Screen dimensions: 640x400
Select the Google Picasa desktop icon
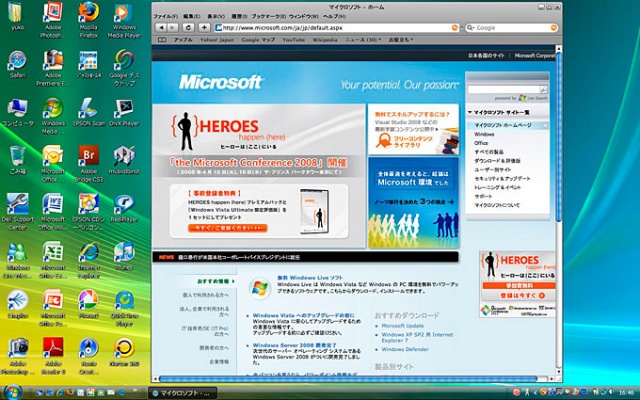click(88, 300)
